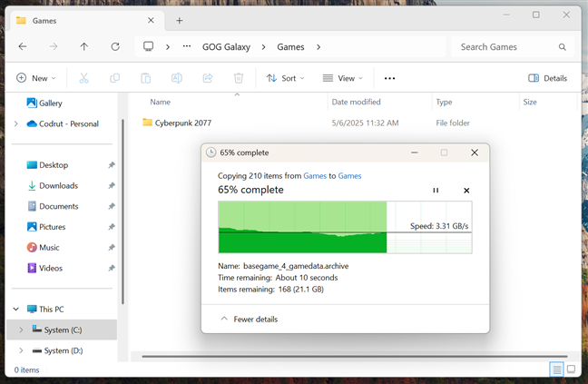Image resolution: width=588 pixels, height=384 pixels.
Task: Click the pin icon next to Videos
Action: point(112,268)
